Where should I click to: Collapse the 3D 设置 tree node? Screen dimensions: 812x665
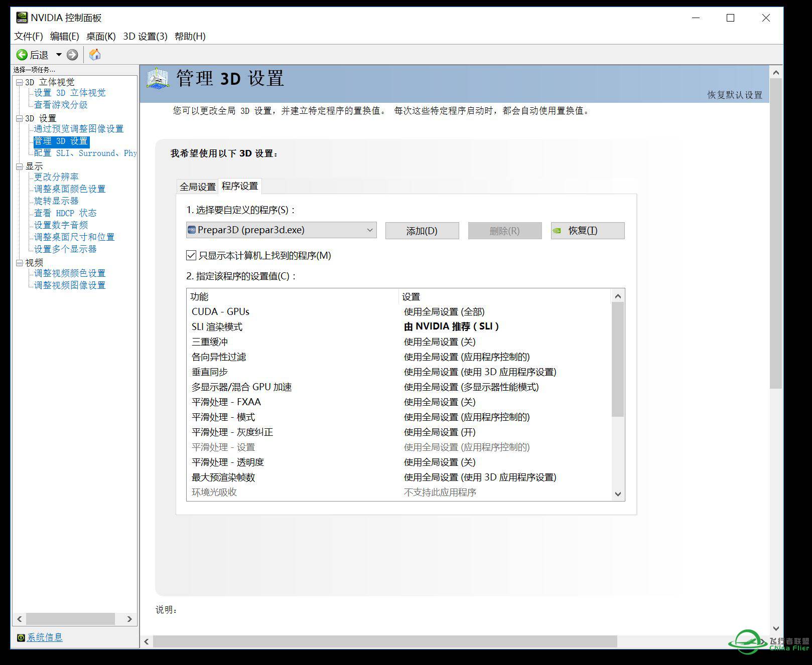click(19, 118)
